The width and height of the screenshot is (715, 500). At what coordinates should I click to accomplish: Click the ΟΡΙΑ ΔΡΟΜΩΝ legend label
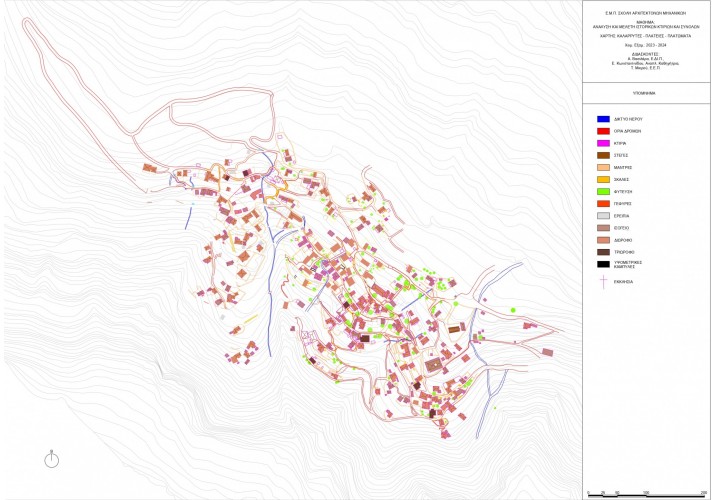(x=627, y=131)
